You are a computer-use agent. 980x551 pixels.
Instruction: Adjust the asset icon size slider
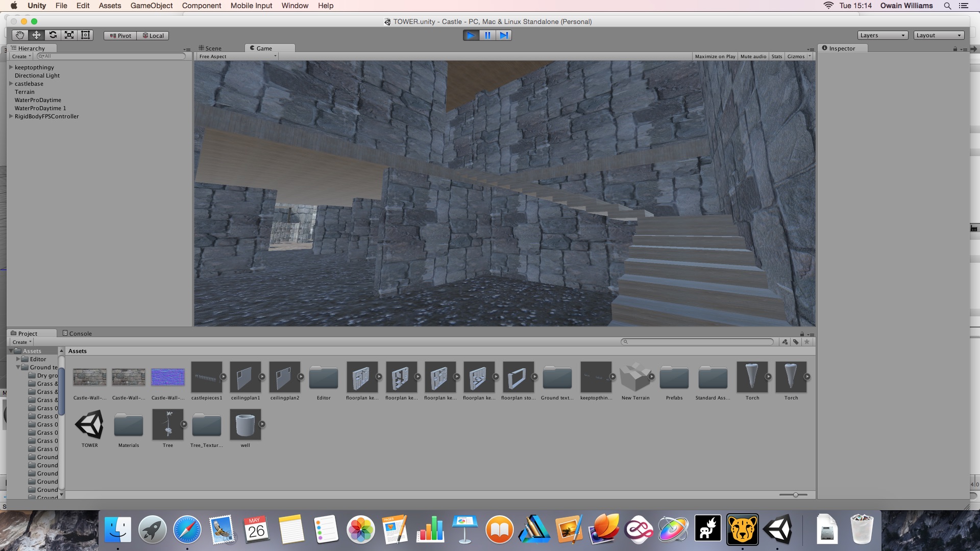[795, 495]
